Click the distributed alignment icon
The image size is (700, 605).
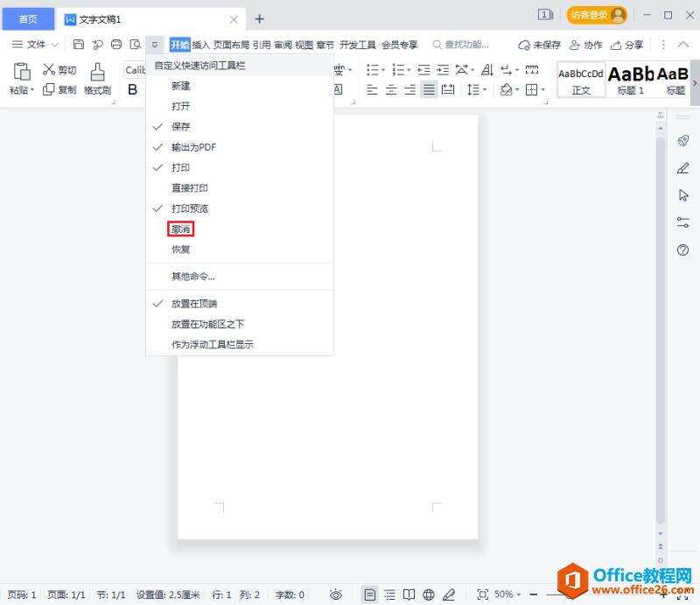coord(448,90)
